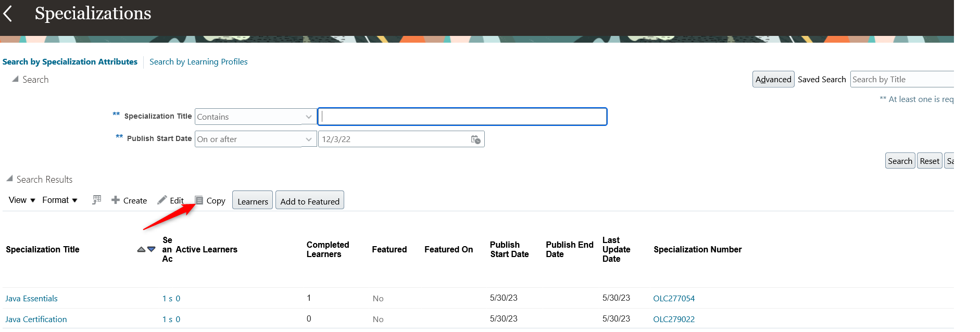Click the Query By Example table icon
This screenshot has height=332, width=980.
[96, 200]
